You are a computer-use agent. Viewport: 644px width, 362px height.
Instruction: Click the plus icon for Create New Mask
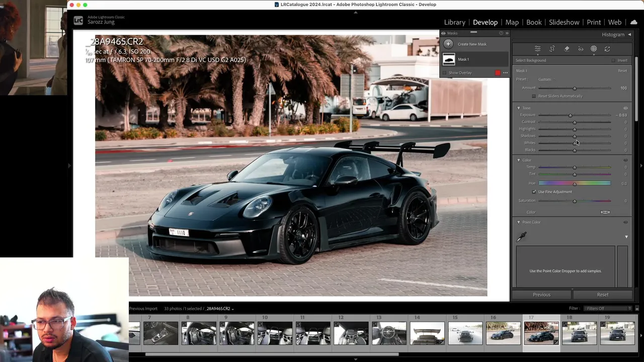click(448, 44)
